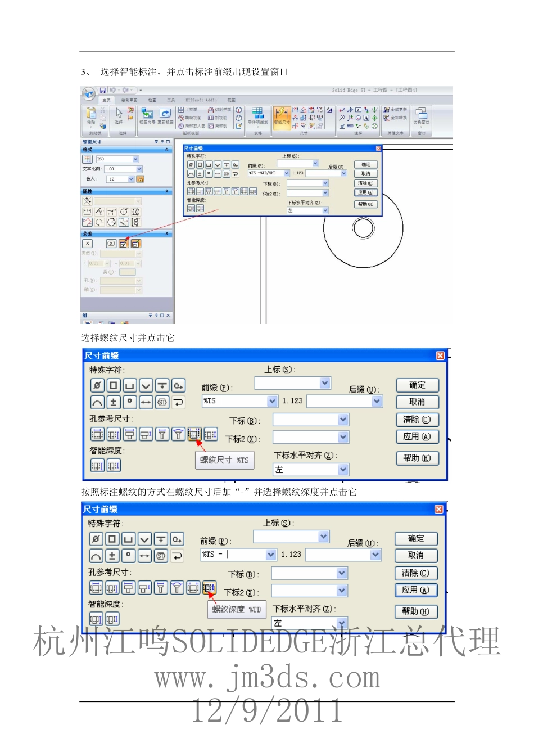Image resolution: width=534 pixels, height=756 pixels.
Task: Open 上标 dropdown in the 螺纹尺寸 tooltip dialog
Action: (x=325, y=383)
